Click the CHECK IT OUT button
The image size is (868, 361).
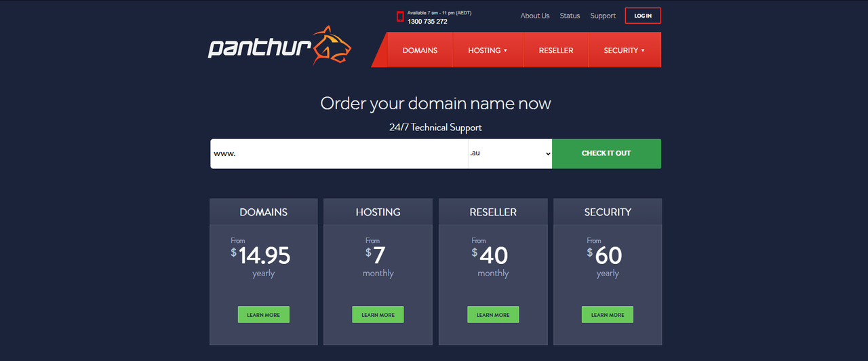[x=606, y=153]
